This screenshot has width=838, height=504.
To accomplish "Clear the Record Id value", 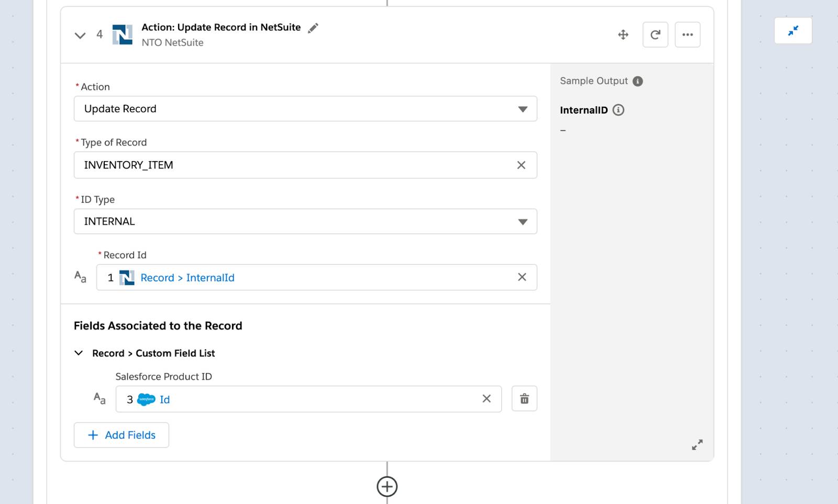I will pyautogui.click(x=522, y=277).
